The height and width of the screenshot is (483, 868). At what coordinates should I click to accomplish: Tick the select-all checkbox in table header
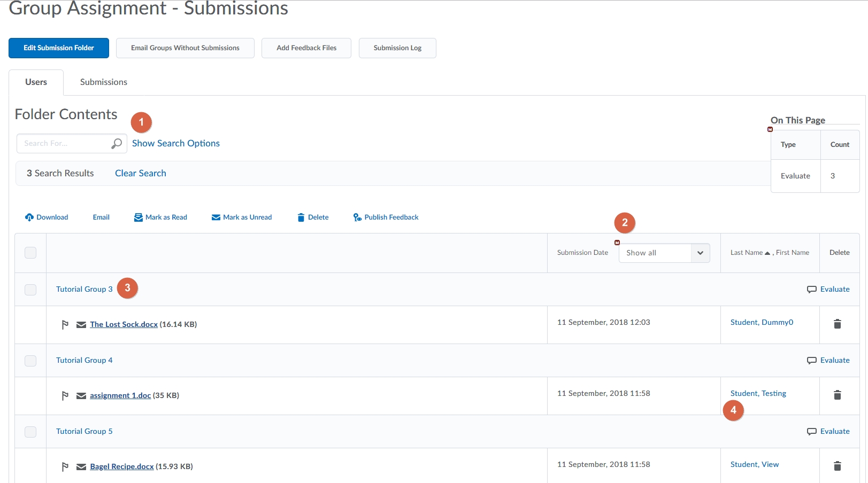pyautogui.click(x=30, y=253)
